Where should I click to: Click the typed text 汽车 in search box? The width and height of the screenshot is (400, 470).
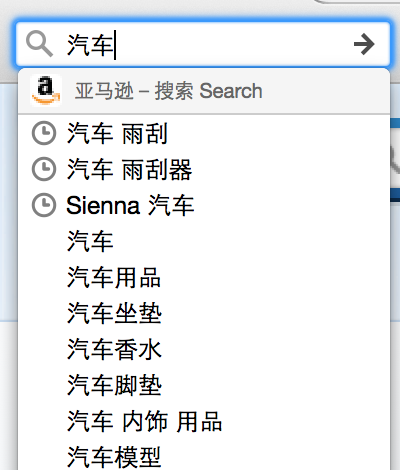coord(90,45)
